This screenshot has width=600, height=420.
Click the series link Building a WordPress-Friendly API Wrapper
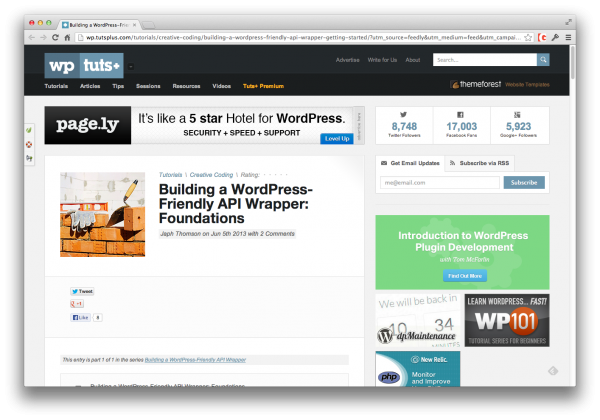[x=195, y=360]
